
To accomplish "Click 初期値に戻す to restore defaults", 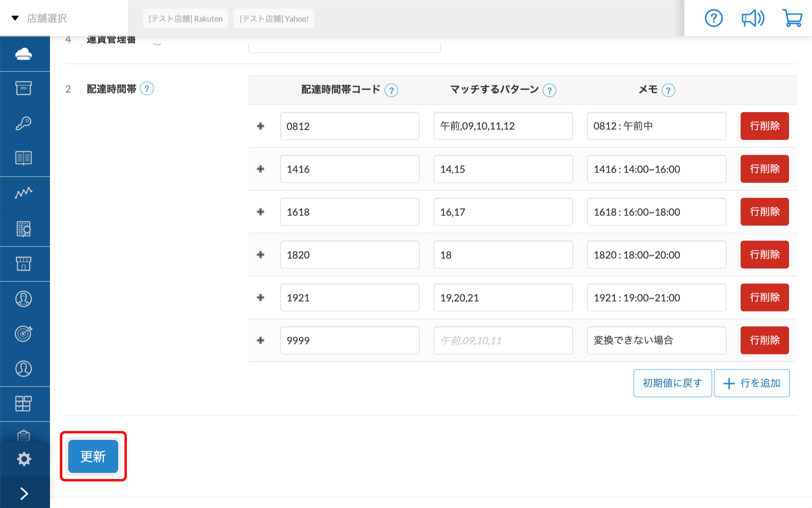I will (672, 383).
